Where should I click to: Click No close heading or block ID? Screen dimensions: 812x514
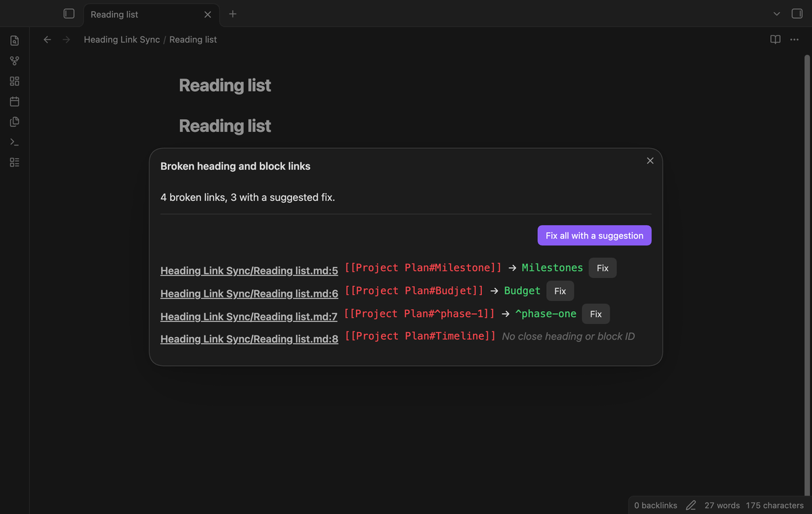click(x=568, y=336)
